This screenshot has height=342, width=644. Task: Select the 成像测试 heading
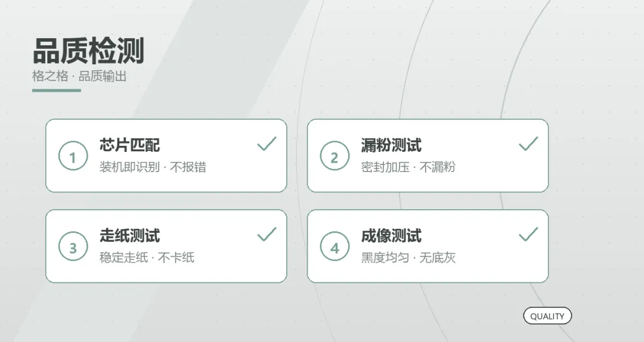pyautogui.click(x=391, y=236)
